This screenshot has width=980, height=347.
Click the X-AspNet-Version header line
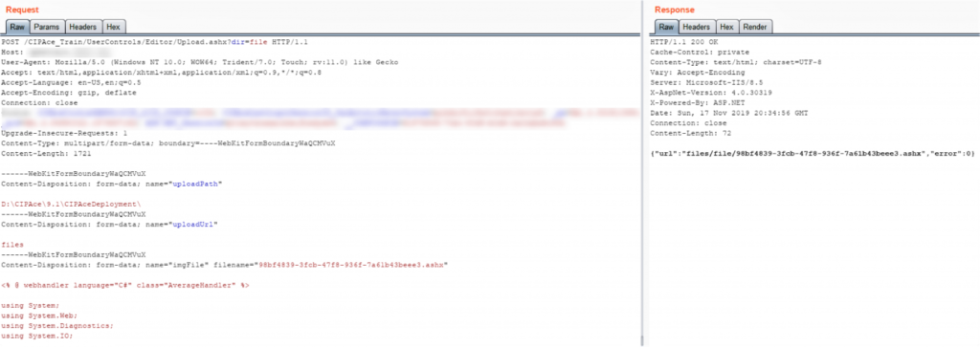(x=711, y=93)
